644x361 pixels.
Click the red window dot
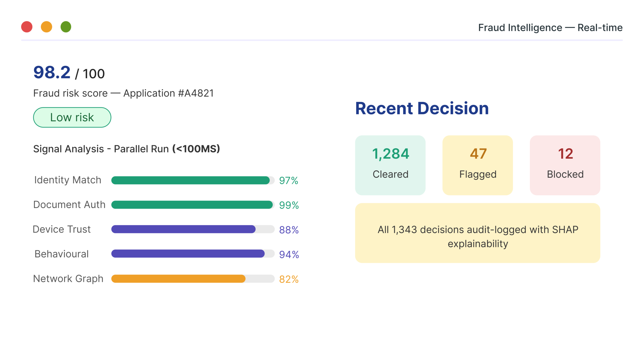[x=27, y=27]
